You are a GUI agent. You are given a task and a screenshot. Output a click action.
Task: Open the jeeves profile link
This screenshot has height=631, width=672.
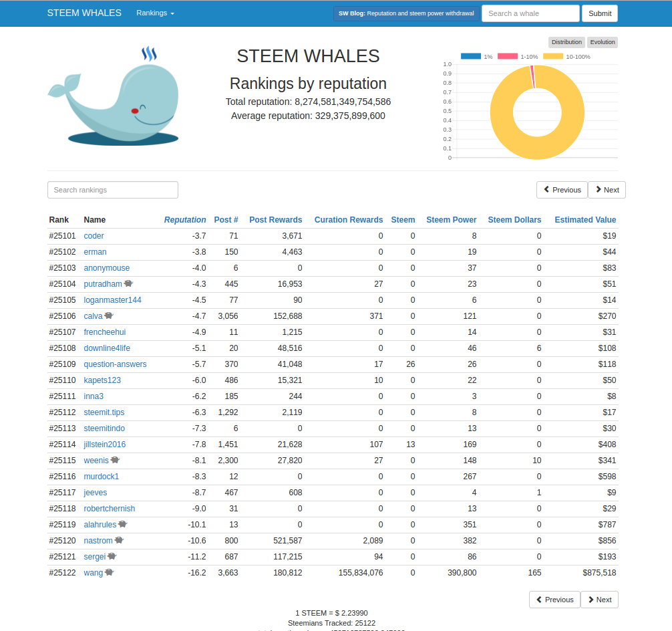click(x=96, y=493)
